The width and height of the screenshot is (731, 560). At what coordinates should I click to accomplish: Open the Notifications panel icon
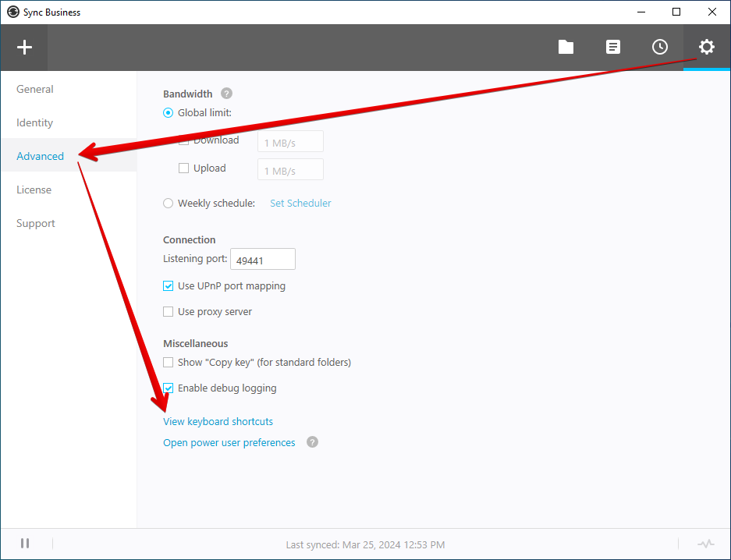pyautogui.click(x=613, y=47)
